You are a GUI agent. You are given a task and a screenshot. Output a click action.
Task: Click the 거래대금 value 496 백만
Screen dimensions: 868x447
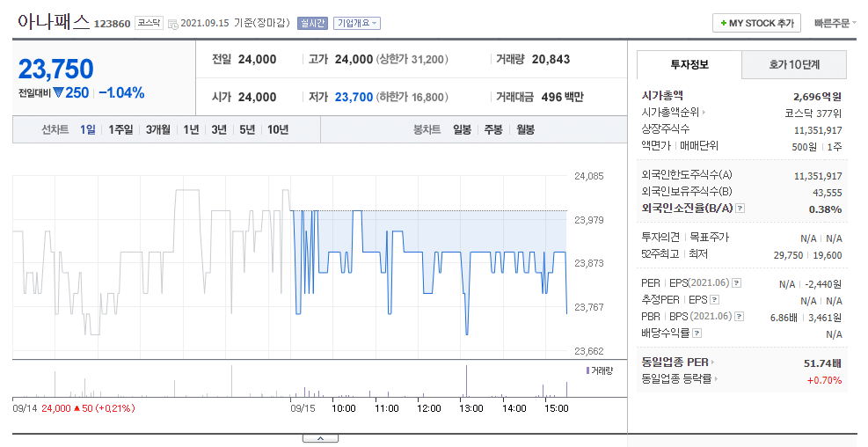coord(563,97)
